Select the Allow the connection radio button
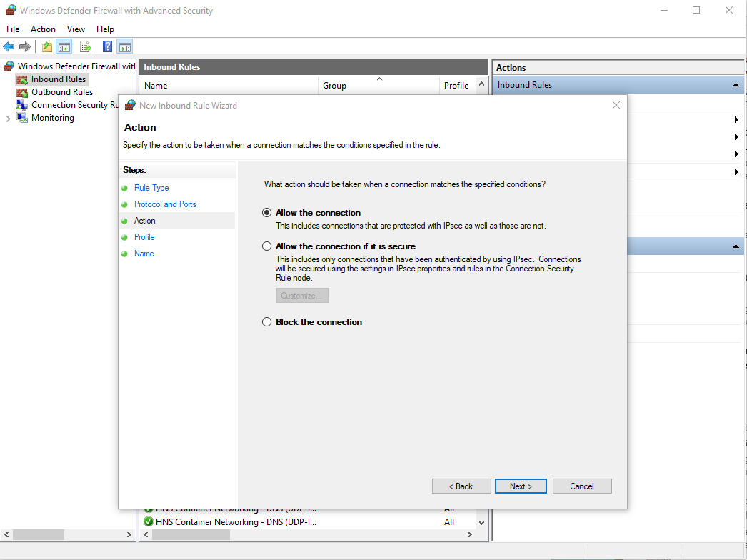This screenshot has width=747, height=560. tap(267, 213)
